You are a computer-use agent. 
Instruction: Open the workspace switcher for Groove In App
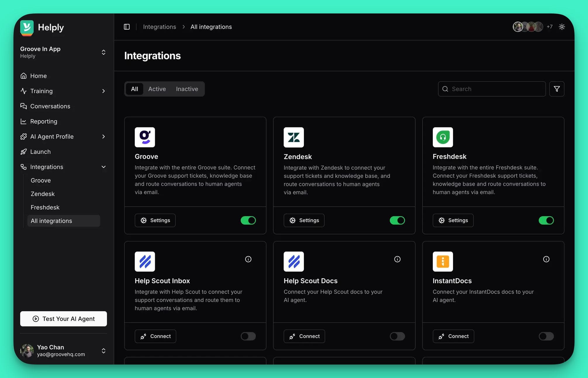coord(103,52)
